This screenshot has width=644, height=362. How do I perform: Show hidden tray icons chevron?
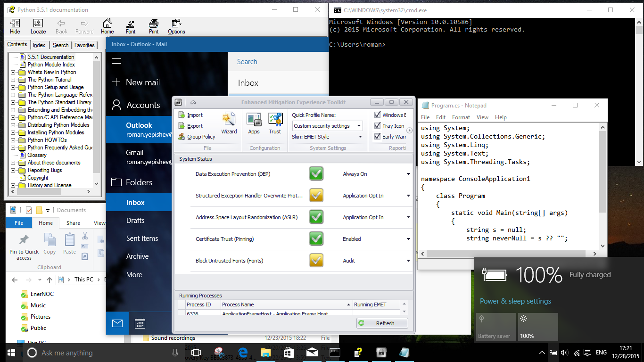[542, 353]
